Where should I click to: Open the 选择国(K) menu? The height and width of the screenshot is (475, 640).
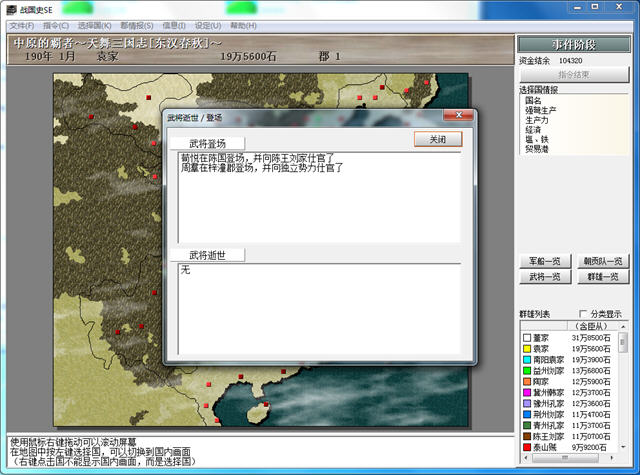(94, 26)
